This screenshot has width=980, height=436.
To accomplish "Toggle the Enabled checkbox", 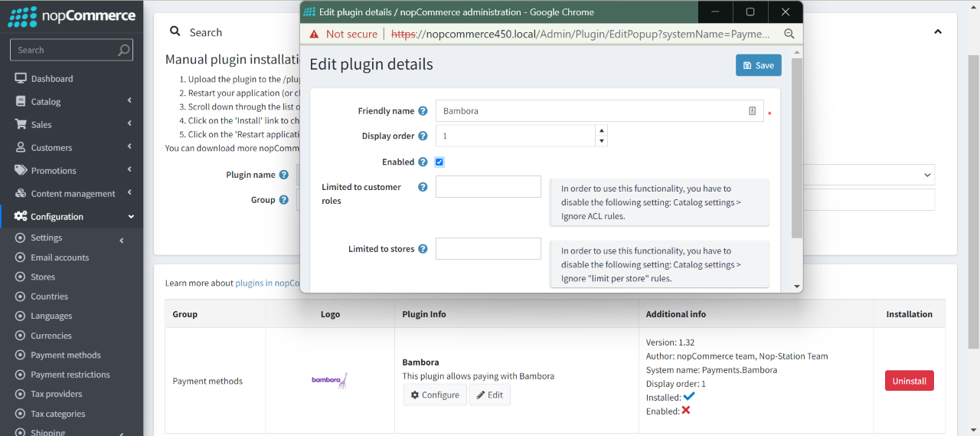I will pyautogui.click(x=439, y=162).
